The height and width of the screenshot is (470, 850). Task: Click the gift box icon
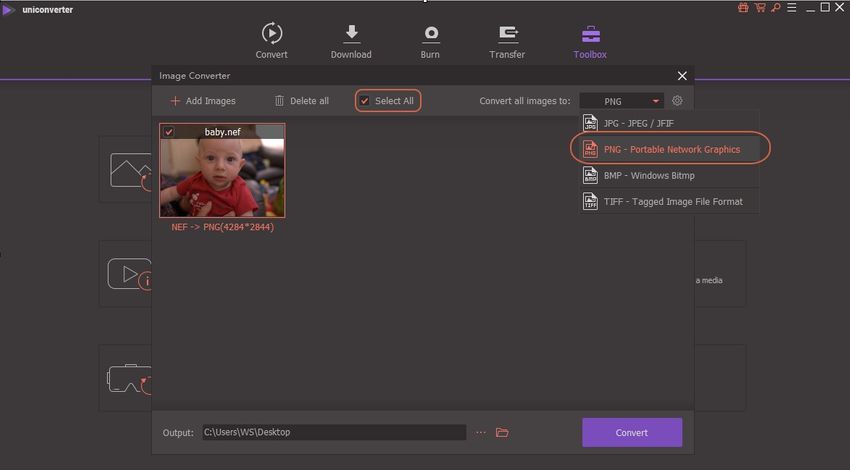pyautogui.click(x=743, y=8)
